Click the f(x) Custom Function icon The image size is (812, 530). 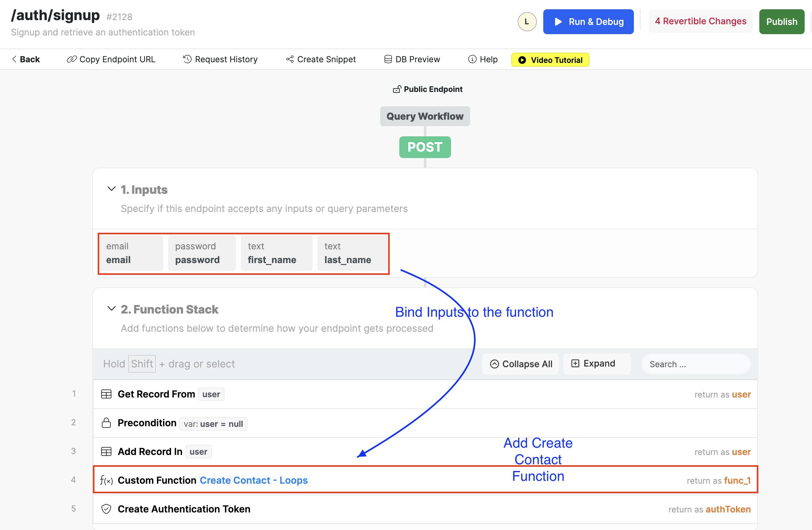click(106, 481)
